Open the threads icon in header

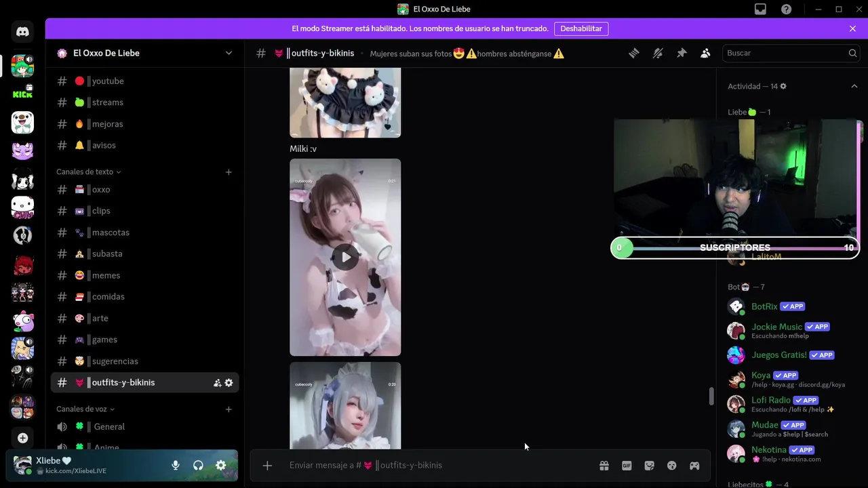[x=634, y=53]
